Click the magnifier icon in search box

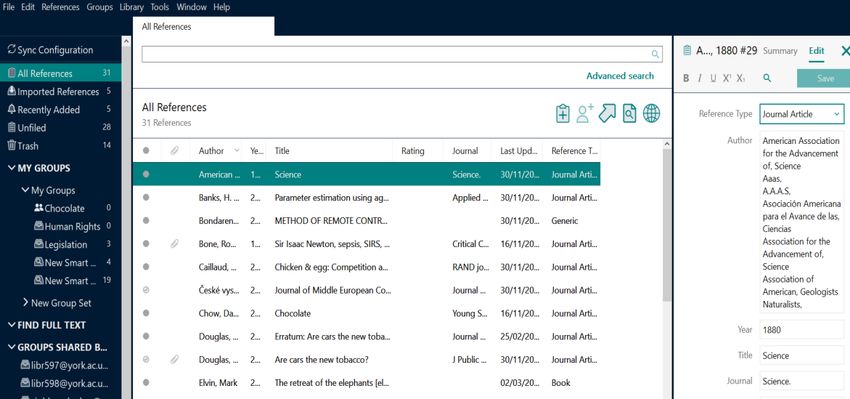pos(655,54)
